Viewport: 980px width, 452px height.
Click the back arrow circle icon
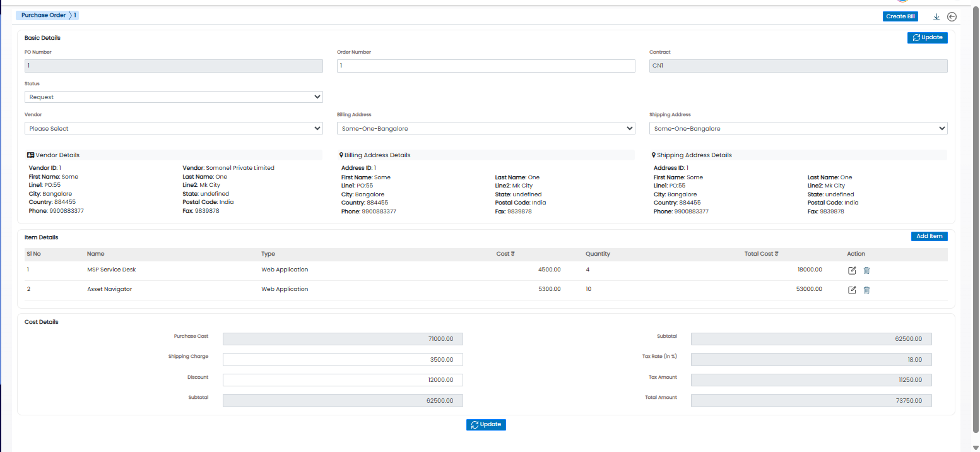click(x=952, y=17)
